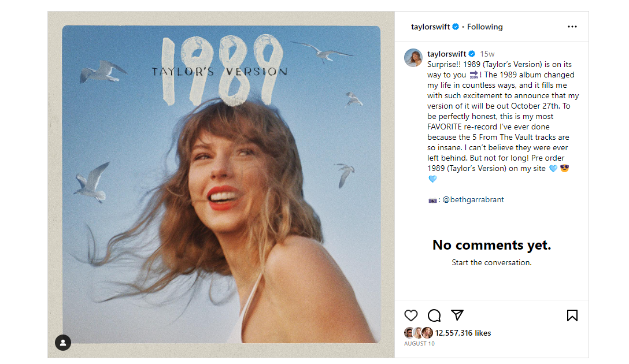Like the post using the heart icon
This screenshot has height=364, width=629.
[411, 315]
